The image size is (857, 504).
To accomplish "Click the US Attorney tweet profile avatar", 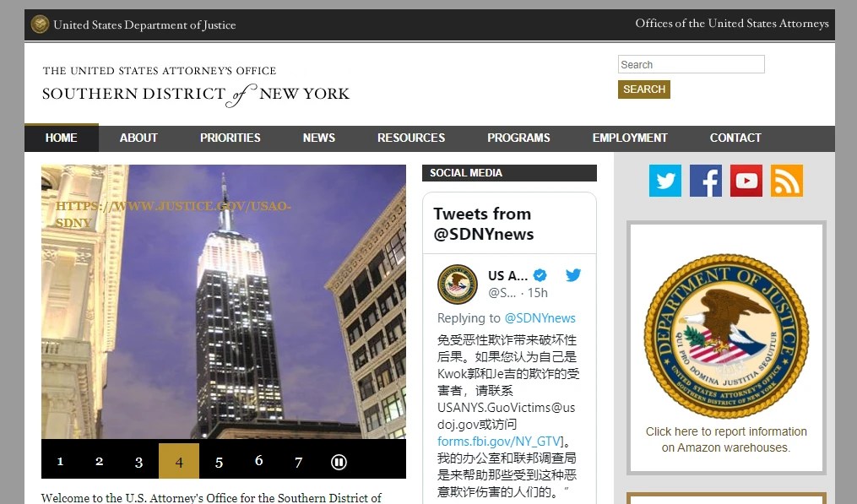I will click(458, 285).
